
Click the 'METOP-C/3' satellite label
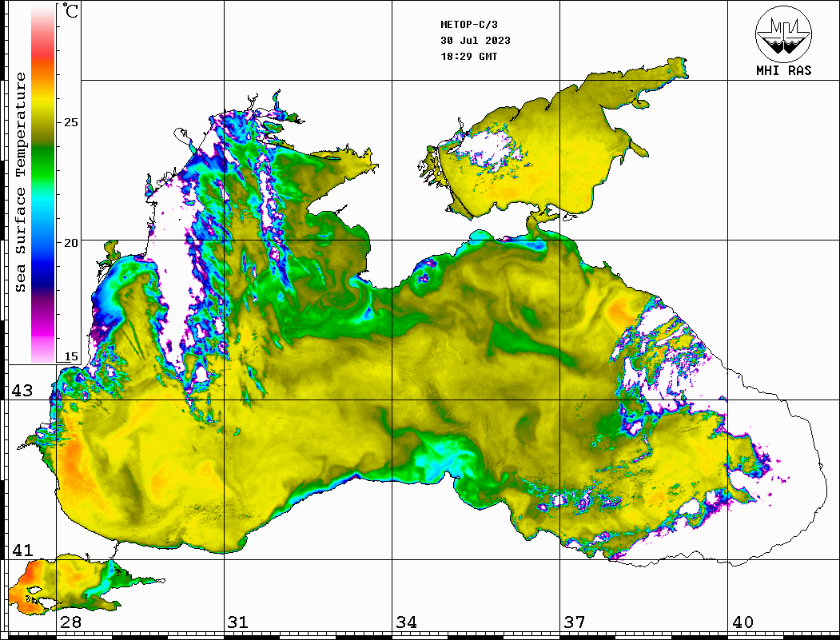pos(468,25)
